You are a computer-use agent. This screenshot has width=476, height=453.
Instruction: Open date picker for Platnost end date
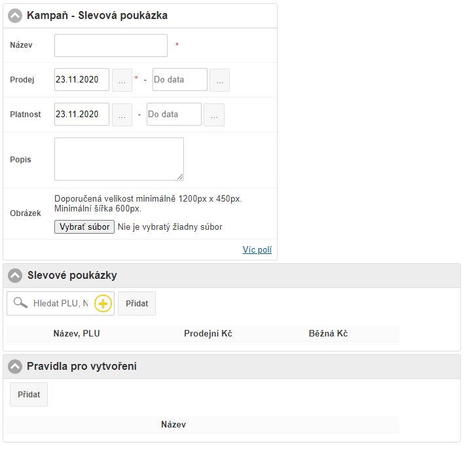[214, 115]
